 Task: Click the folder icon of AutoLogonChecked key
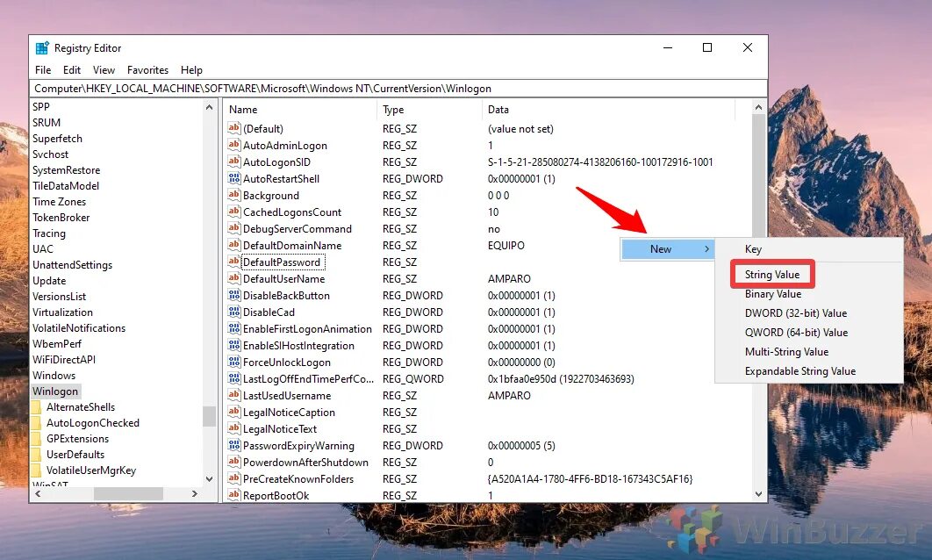pos(36,423)
